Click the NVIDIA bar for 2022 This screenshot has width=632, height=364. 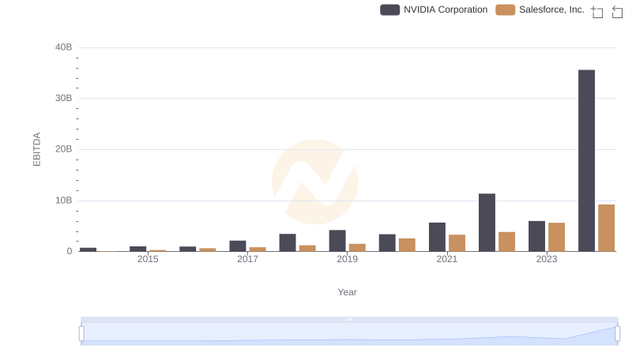(487, 222)
